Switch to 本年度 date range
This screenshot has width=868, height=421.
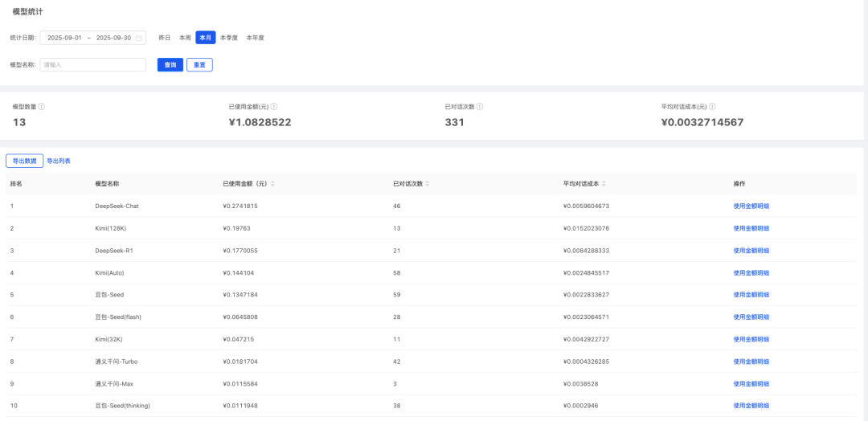pos(255,38)
